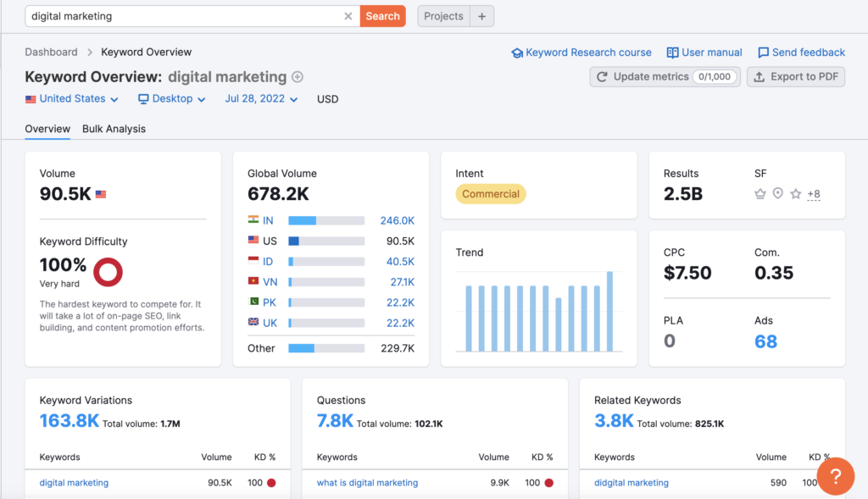Click the star SERP feature icon
This screenshot has width=868, height=499.
pos(795,194)
